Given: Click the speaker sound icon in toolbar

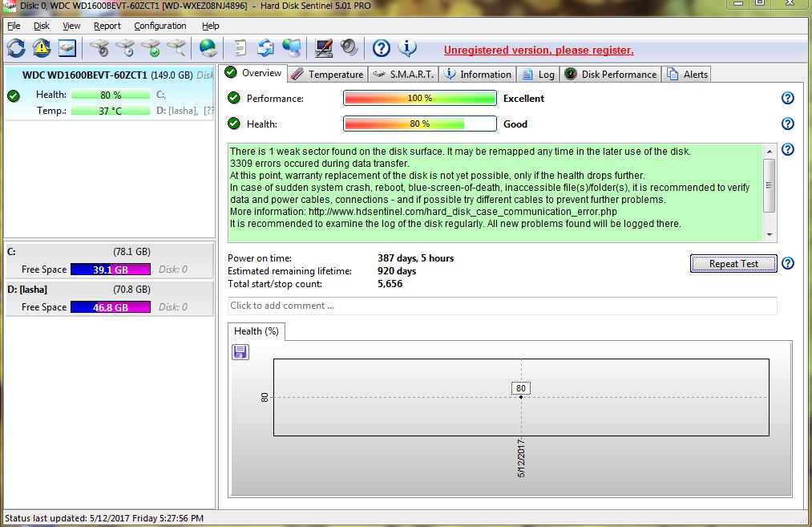Looking at the screenshot, I should point(349,48).
